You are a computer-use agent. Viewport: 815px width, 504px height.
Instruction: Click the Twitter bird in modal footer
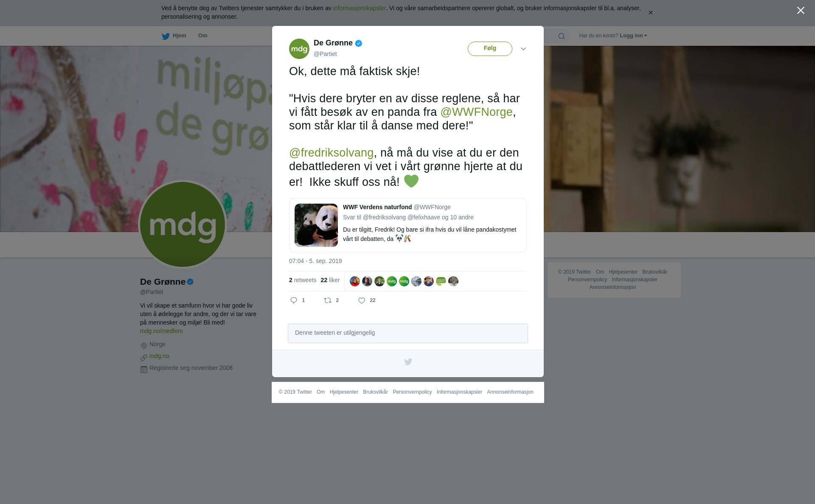[x=408, y=362]
